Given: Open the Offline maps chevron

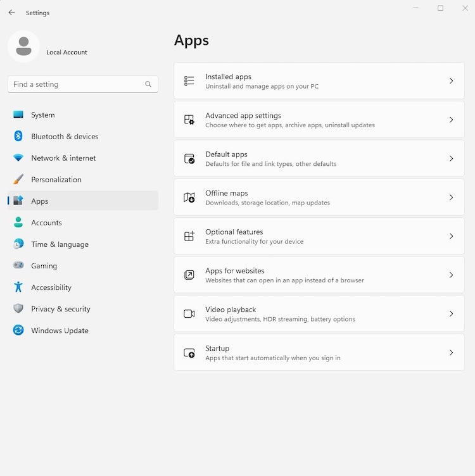Looking at the screenshot, I should point(452,197).
